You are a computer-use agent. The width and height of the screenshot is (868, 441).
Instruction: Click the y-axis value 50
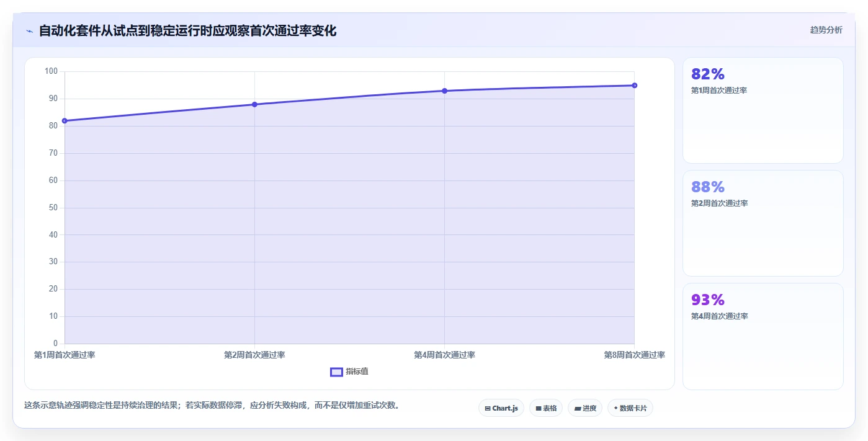(53, 208)
